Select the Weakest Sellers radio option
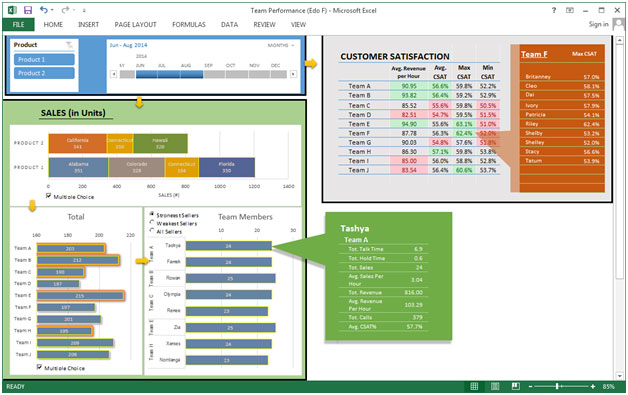 click(152, 223)
